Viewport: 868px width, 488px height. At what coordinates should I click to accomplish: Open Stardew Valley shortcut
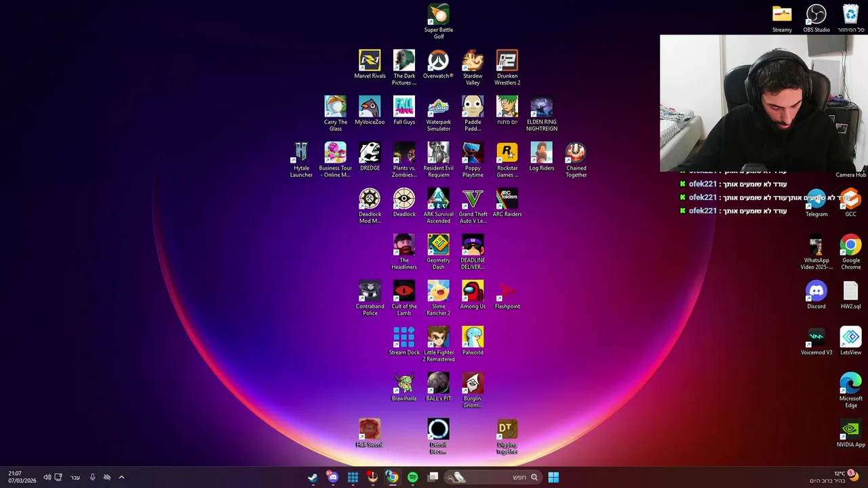tap(473, 68)
